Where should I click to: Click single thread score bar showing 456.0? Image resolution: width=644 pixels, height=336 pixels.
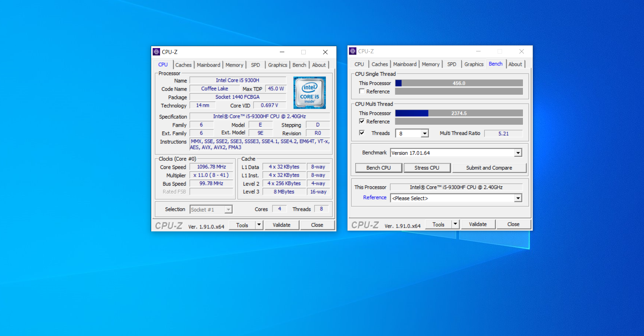coord(459,83)
